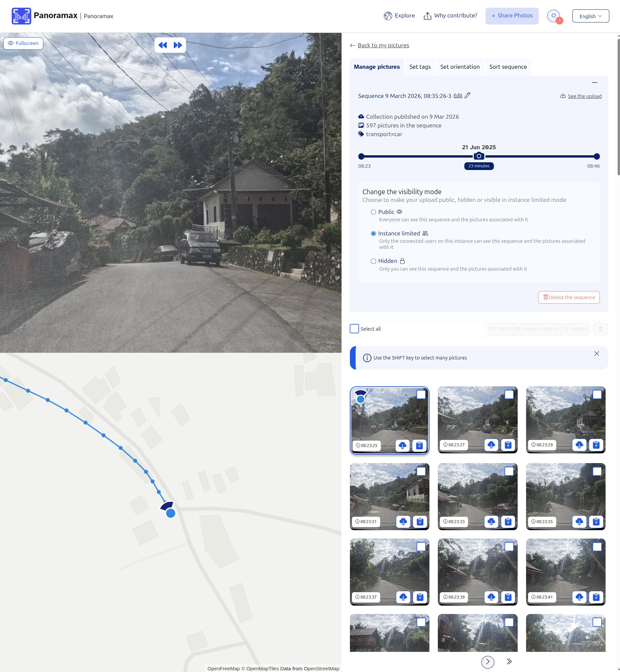Close the SHIFT key hint banner
This screenshot has width=620, height=672.
click(x=597, y=354)
